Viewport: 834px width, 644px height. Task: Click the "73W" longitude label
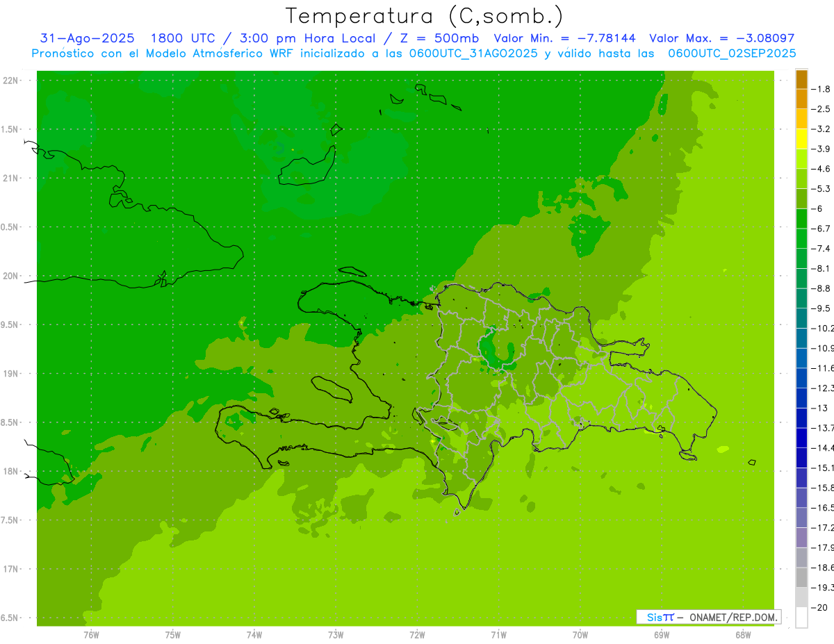[x=336, y=634]
